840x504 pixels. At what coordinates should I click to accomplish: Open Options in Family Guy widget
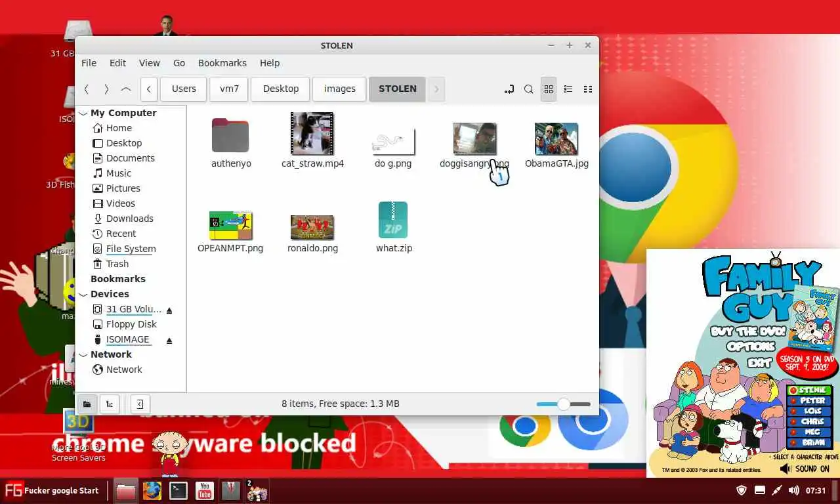tap(751, 346)
